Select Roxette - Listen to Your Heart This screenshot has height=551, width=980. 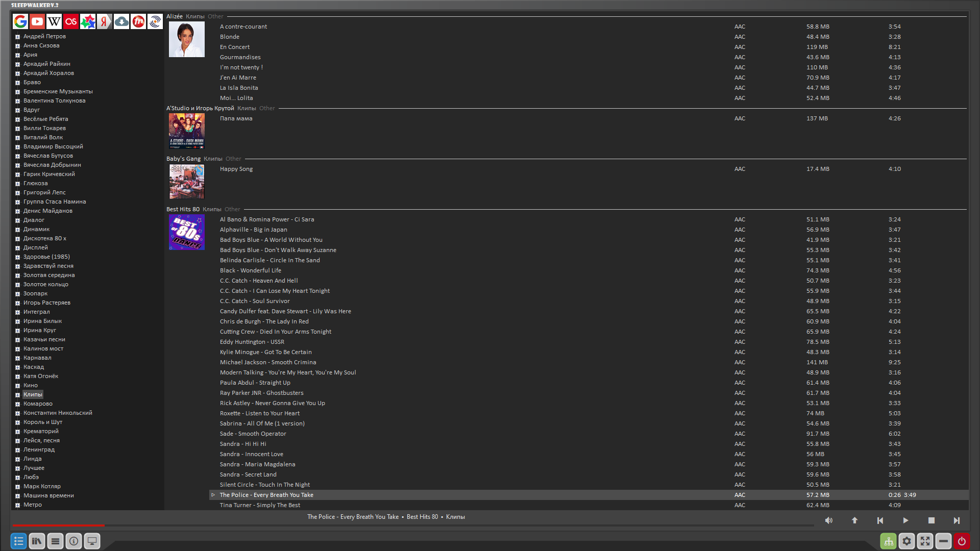[x=589, y=413]
